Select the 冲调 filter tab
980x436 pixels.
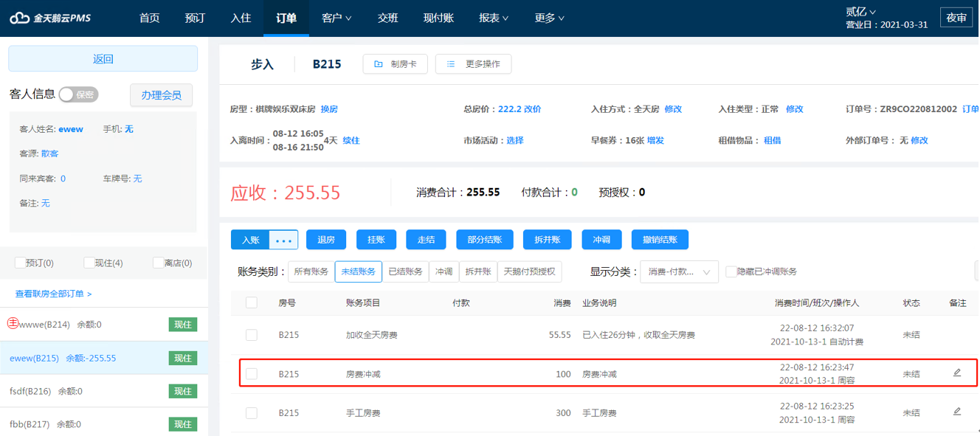444,271
